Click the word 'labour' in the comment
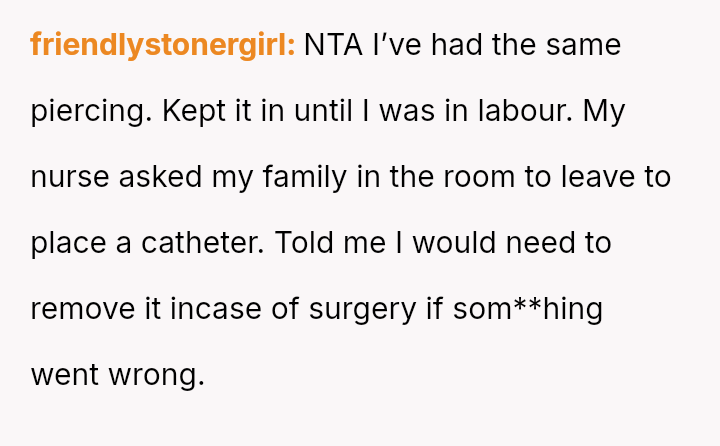This screenshot has width=720, height=446. click(x=524, y=111)
